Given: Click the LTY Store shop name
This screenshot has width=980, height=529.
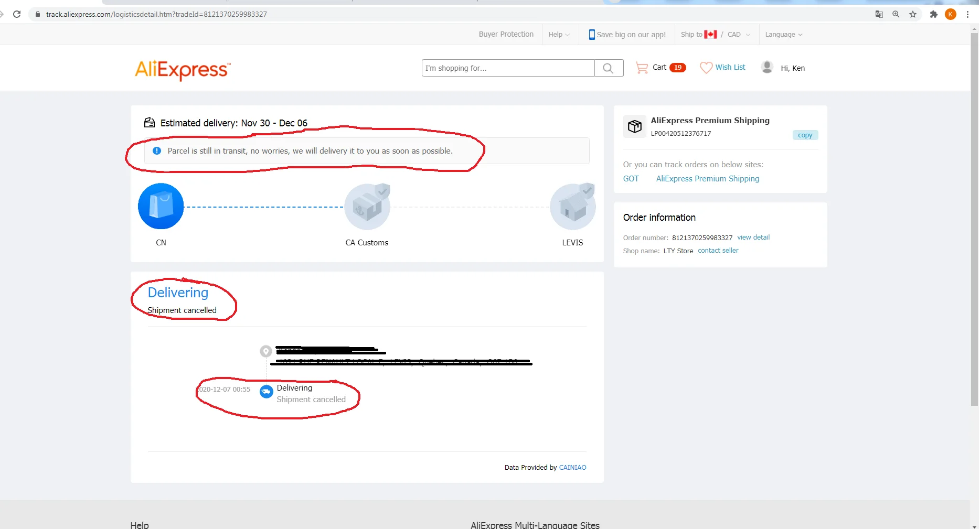Looking at the screenshot, I should (x=678, y=251).
